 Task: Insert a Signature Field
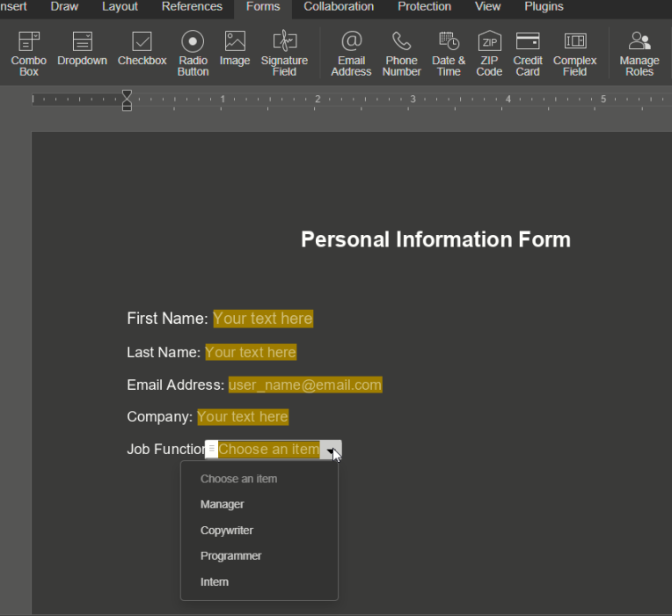click(x=284, y=54)
